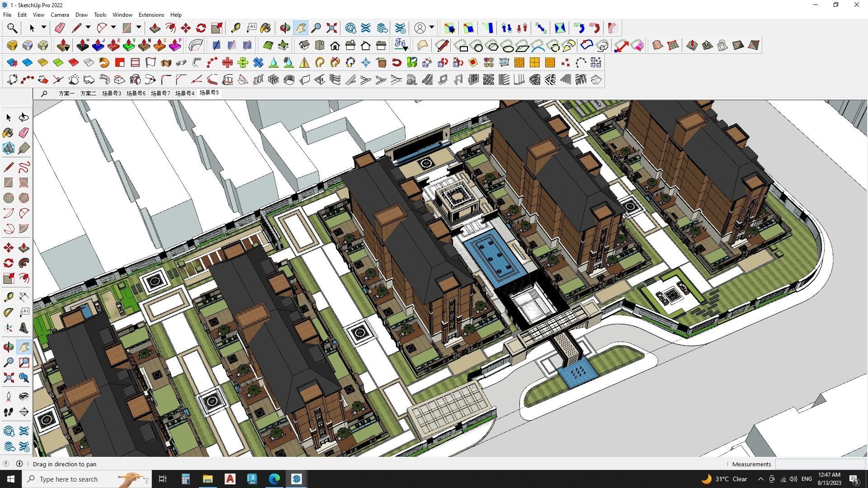The height and width of the screenshot is (488, 868).
Task: Select Vector Push Pull V tool
Action: [129, 45]
